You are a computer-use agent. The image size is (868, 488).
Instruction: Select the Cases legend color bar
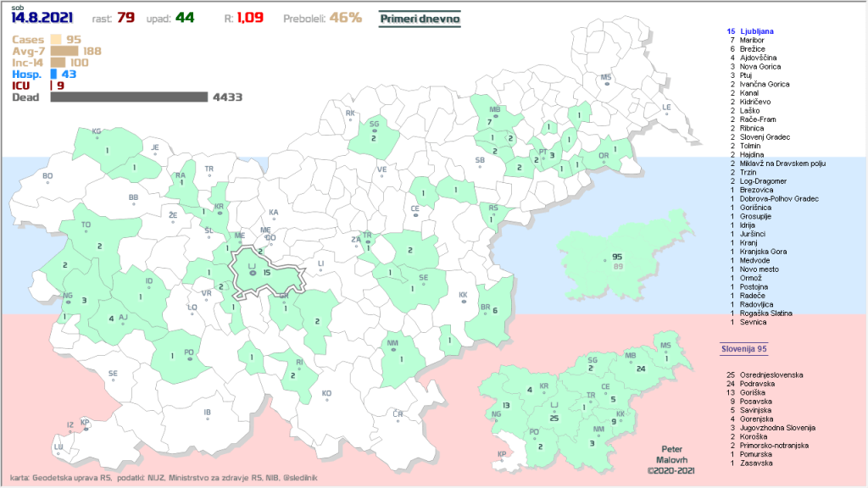tap(55, 39)
